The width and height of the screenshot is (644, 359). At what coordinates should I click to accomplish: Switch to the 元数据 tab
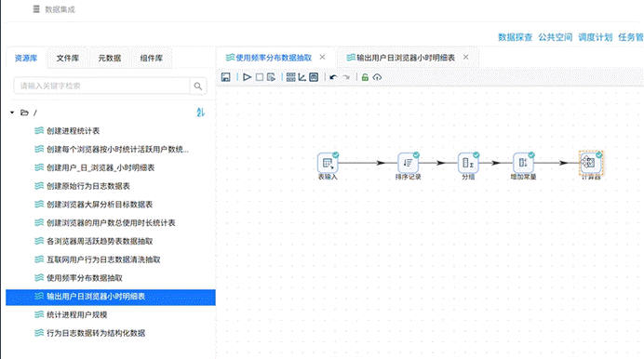pyautogui.click(x=110, y=59)
